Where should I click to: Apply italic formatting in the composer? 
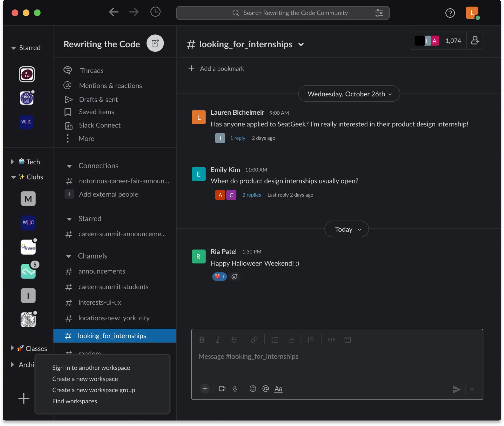pos(218,340)
